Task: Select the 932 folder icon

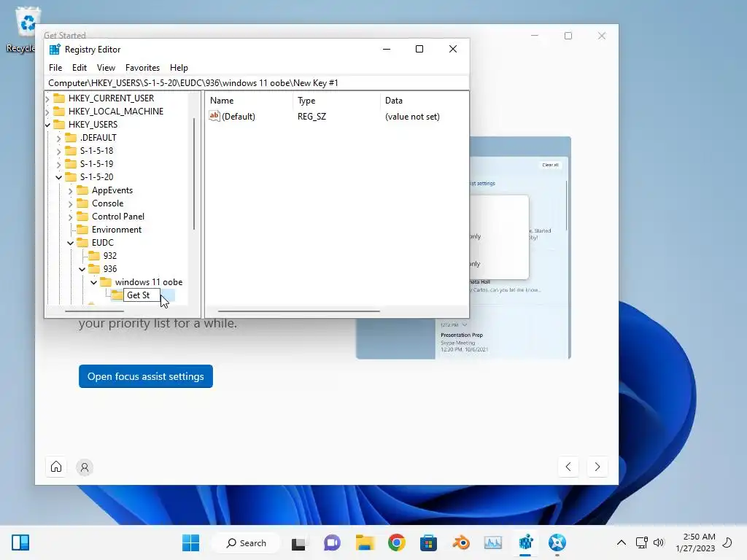Action: [x=94, y=256]
